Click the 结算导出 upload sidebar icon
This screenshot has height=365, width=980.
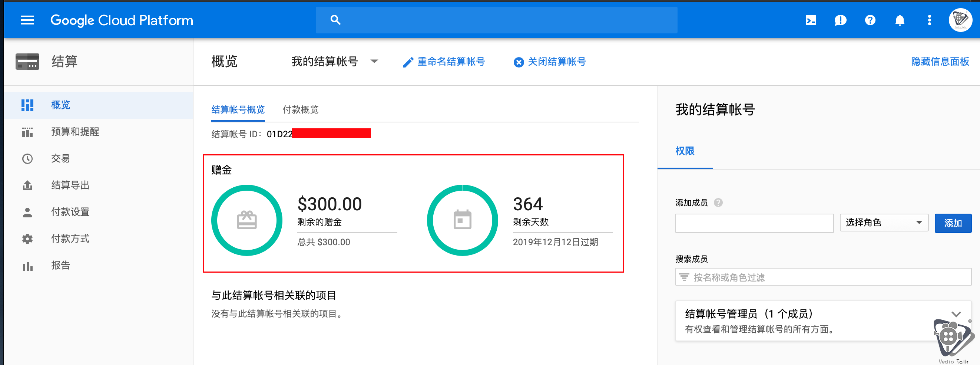[x=27, y=185]
